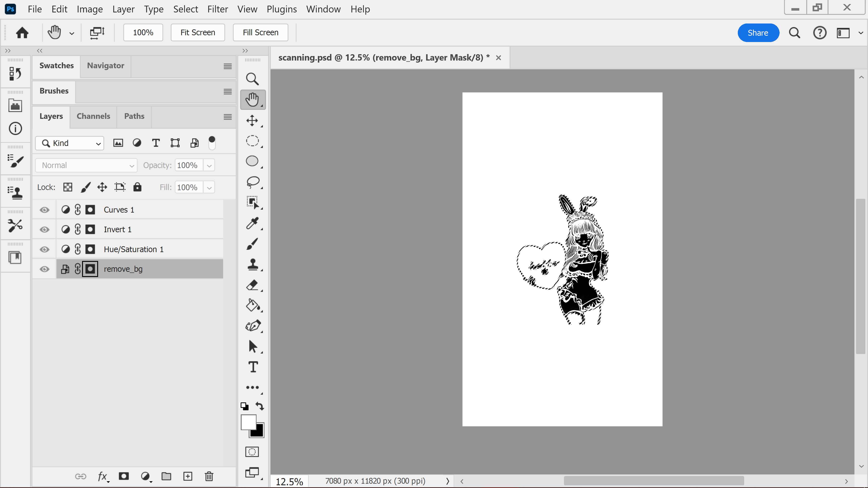Click the Add layer mask icon
868x488 pixels.
pos(124,476)
